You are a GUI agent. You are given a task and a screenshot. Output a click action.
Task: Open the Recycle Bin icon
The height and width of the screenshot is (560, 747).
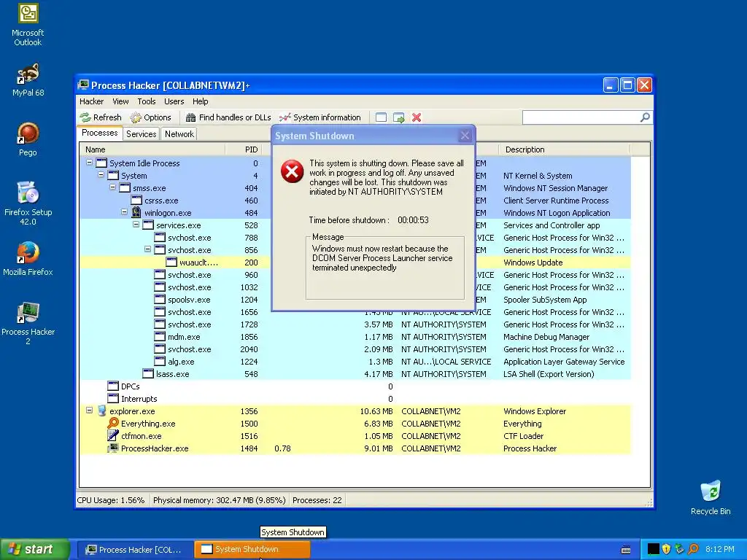pyautogui.click(x=711, y=497)
